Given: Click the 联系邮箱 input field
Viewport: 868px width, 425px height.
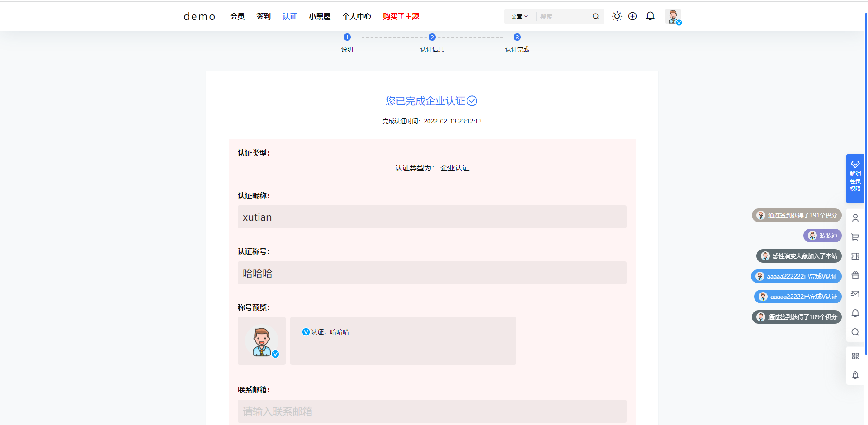Looking at the screenshot, I should (x=432, y=411).
